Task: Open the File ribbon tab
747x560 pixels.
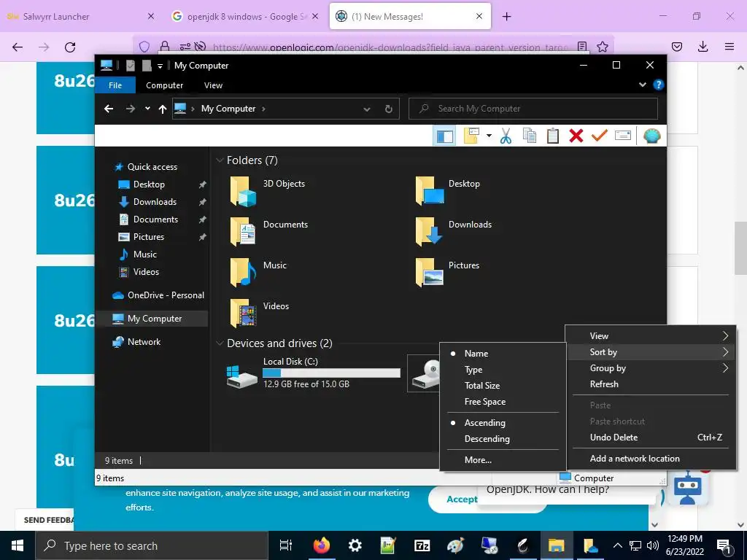Action: pyautogui.click(x=115, y=85)
